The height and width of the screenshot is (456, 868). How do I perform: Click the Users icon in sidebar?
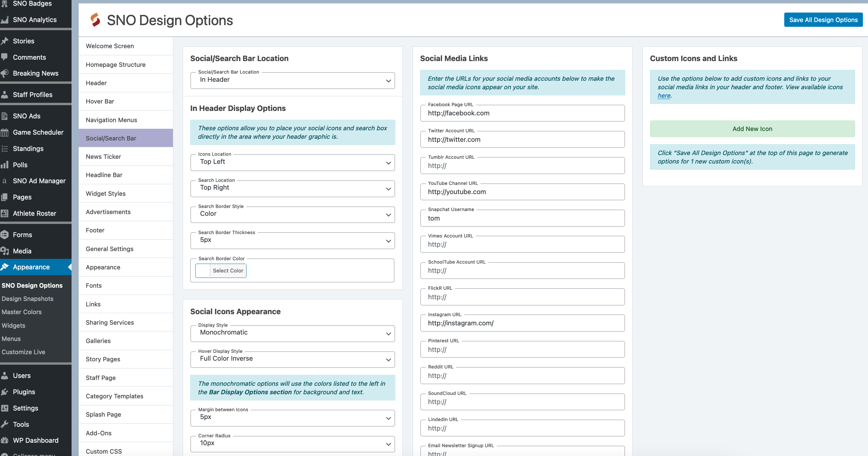(x=4, y=376)
